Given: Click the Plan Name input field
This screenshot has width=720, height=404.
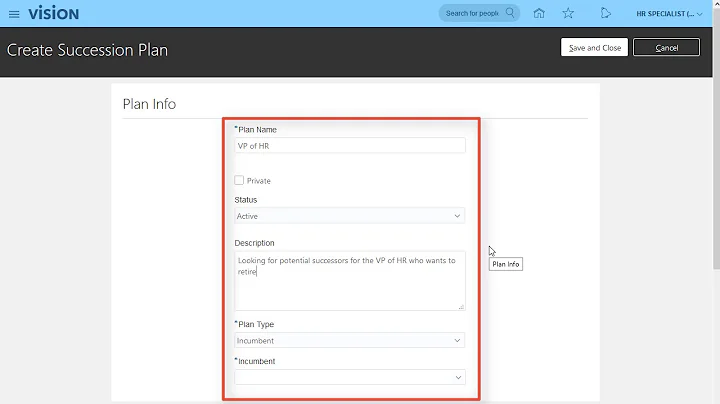Looking at the screenshot, I should 350,146.
